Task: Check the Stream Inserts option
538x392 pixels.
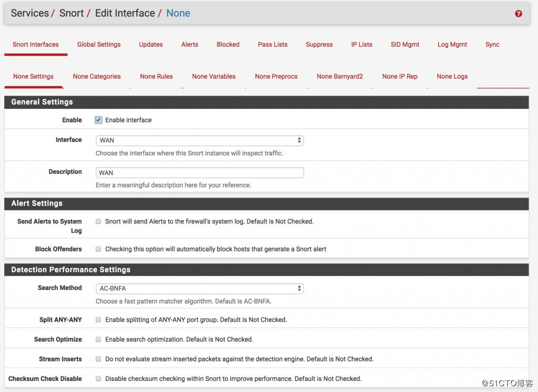Action: (x=98, y=359)
